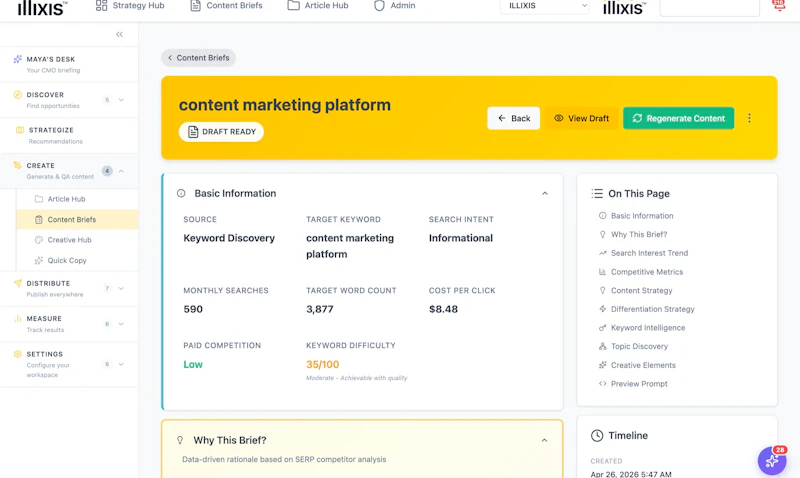Open Content Briefs in top navigation
This screenshot has height=478, width=800.
[x=227, y=6]
